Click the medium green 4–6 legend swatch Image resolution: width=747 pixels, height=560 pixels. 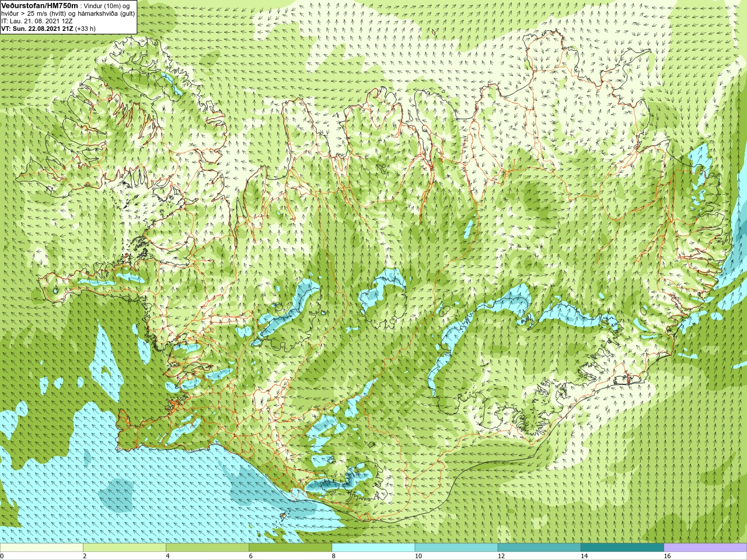[207, 548]
